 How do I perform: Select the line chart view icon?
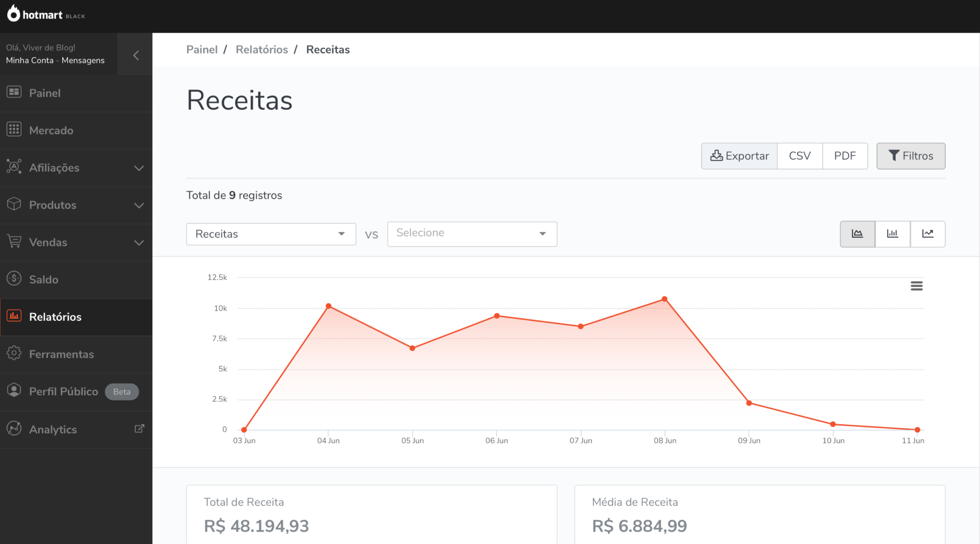[x=928, y=234]
